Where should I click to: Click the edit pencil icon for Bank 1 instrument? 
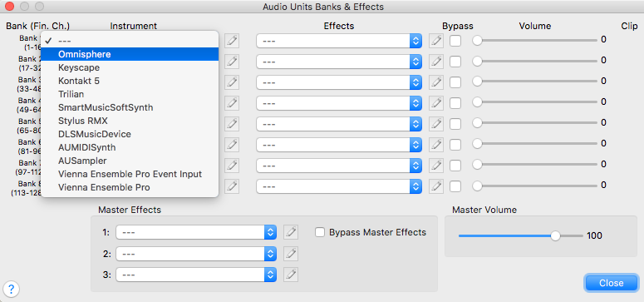(232, 41)
